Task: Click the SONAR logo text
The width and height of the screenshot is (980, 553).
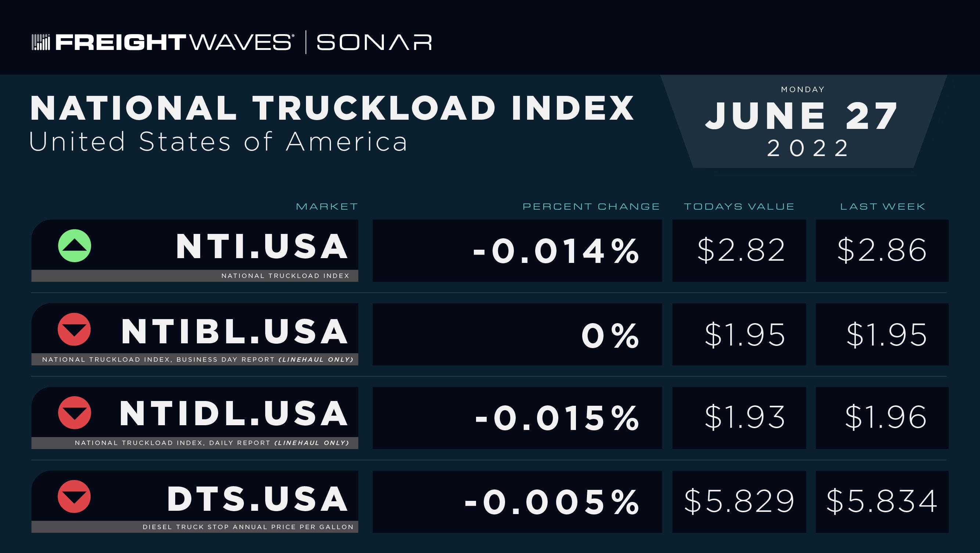Action: point(374,42)
